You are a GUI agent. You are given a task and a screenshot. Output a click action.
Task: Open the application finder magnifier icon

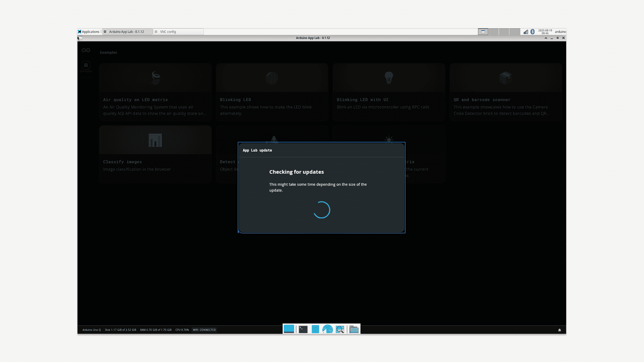coord(340,329)
